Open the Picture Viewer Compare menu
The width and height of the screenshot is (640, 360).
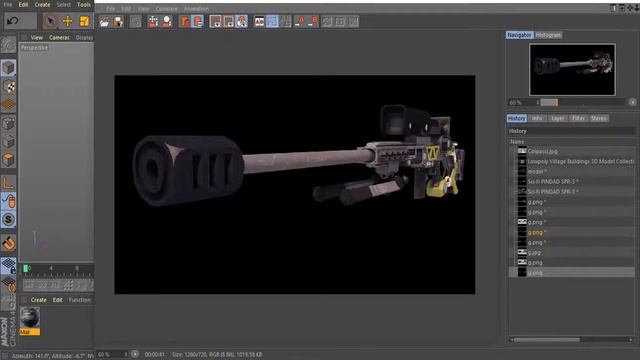[x=166, y=9]
